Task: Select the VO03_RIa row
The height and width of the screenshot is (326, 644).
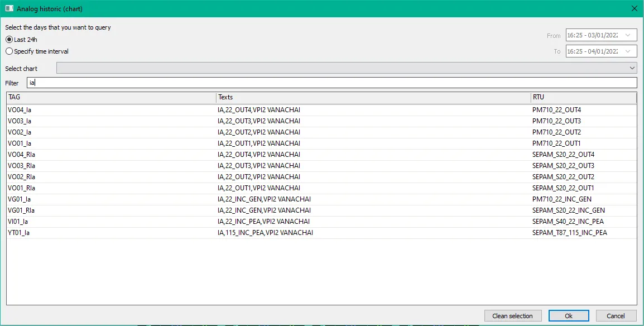Action: pos(321,165)
